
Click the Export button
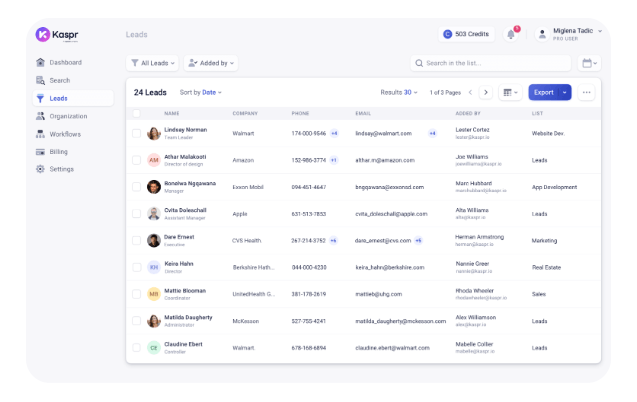pyautogui.click(x=544, y=93)
